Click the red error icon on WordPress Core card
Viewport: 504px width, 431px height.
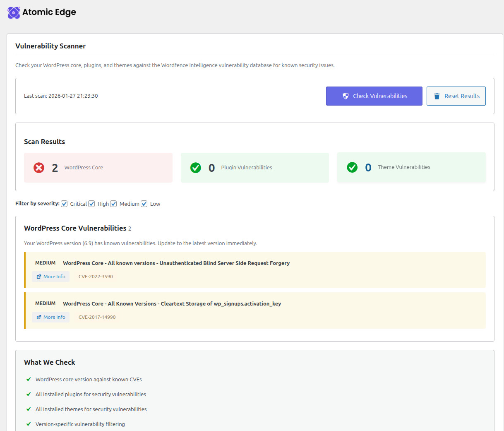point(38,167)
